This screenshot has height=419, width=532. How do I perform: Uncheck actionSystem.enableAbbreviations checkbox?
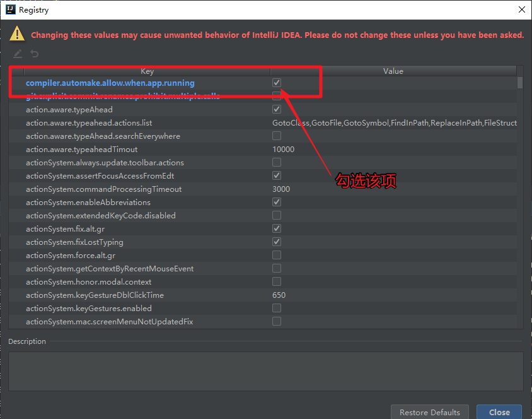pyautogui.click(x=277, y=202)
